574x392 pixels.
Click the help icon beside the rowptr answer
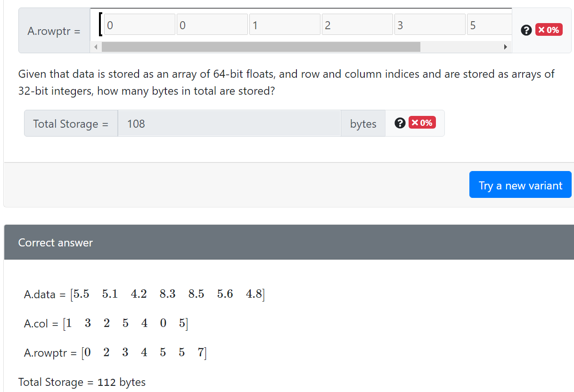pyautogui.click(x=526, y=30)
